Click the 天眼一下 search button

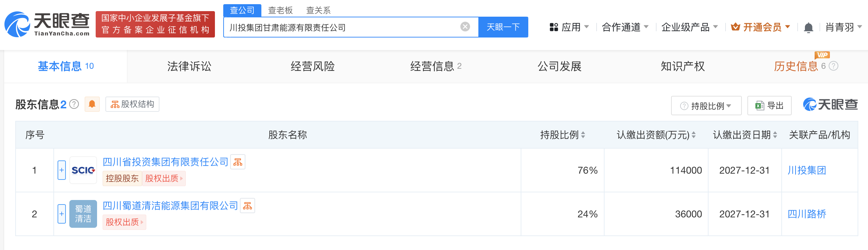503,27
